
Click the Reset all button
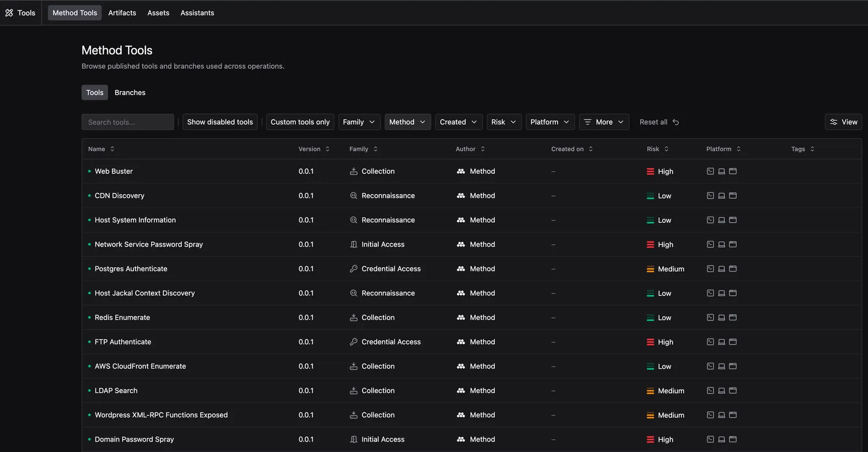pyautogui.click(x=659, y=122)
